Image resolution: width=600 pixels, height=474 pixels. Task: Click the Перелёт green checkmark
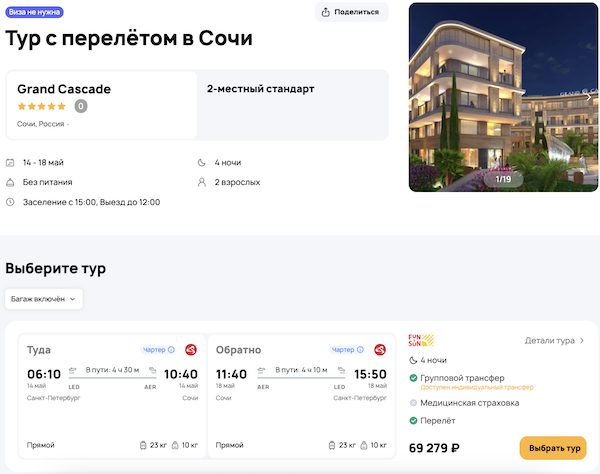tap(414, 421)
